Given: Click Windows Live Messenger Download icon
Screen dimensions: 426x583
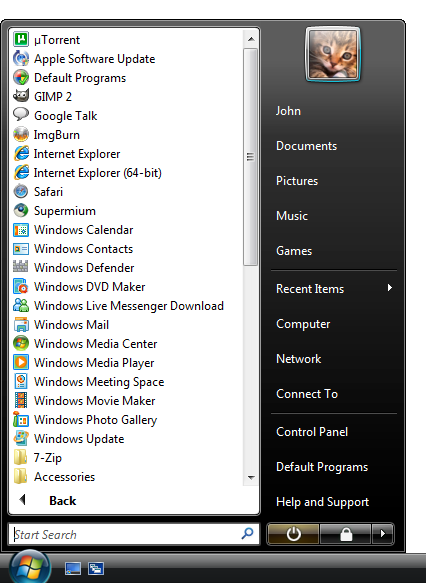Looking at the screenshot, I should click(x=21, y=305).
